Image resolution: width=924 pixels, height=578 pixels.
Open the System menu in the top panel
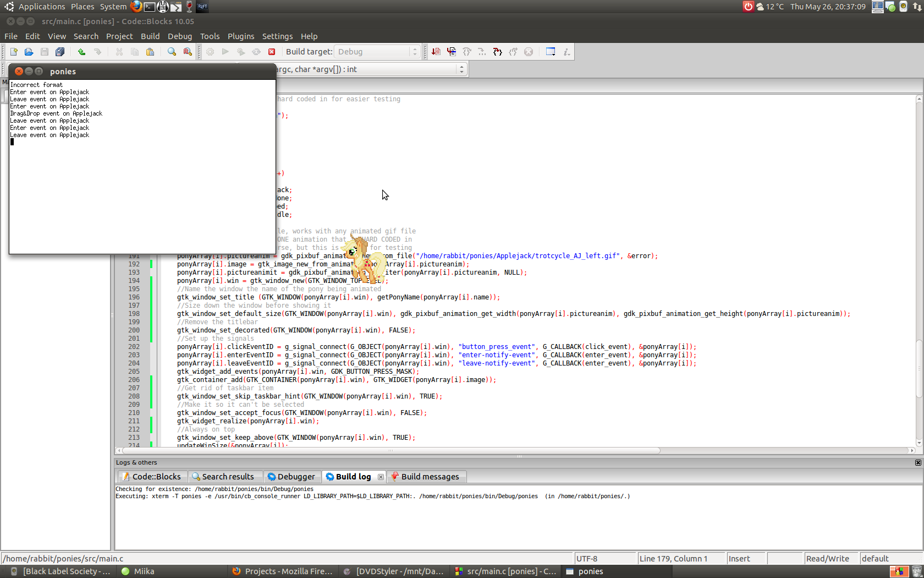113,7
